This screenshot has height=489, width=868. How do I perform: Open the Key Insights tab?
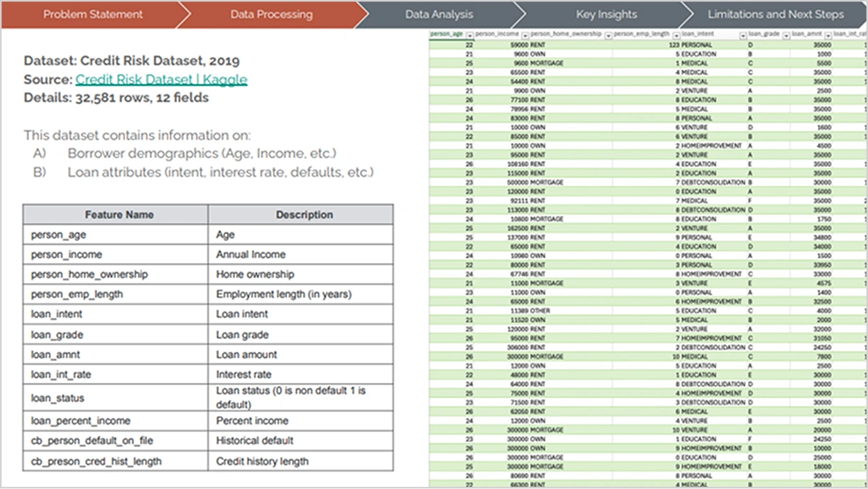point(606,14)
